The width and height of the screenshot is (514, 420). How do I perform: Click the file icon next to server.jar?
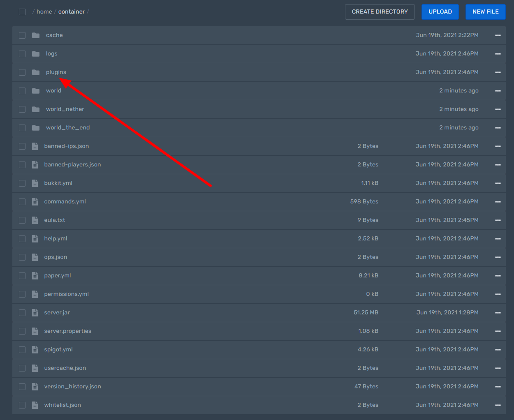[x=35, y=313]
